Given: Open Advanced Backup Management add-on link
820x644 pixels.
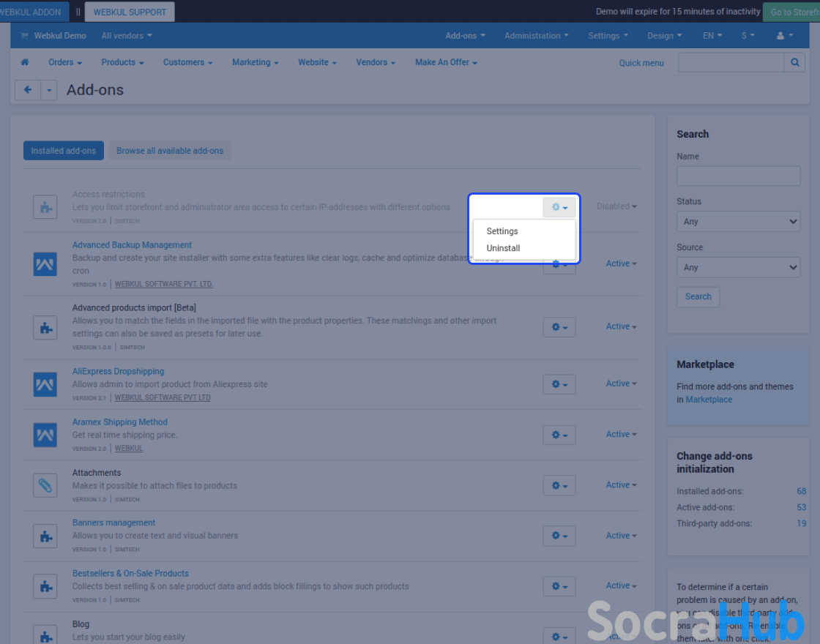Looking at the screenshot, I should pyautogui.click(x=132, y=244).
